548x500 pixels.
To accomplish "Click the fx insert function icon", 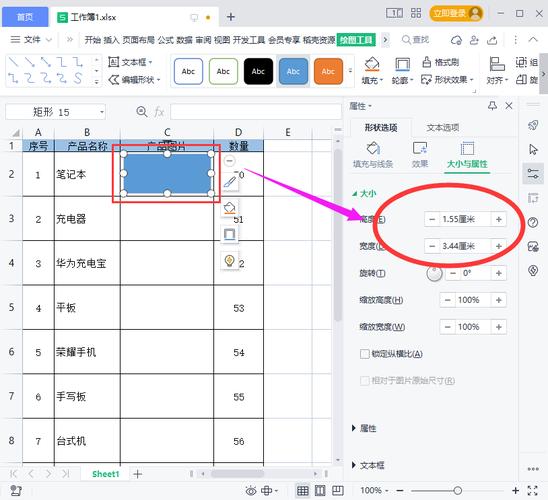I will pos(159,112).
